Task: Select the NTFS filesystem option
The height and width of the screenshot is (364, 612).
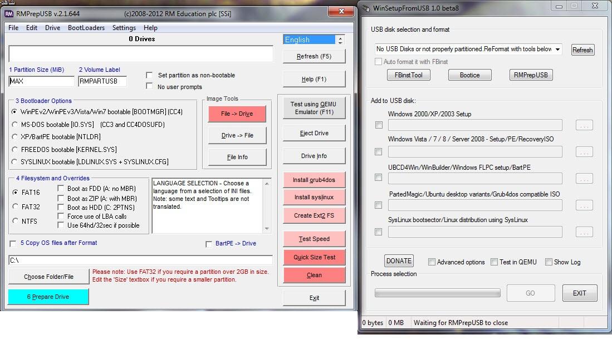Action: pos(15,221)
